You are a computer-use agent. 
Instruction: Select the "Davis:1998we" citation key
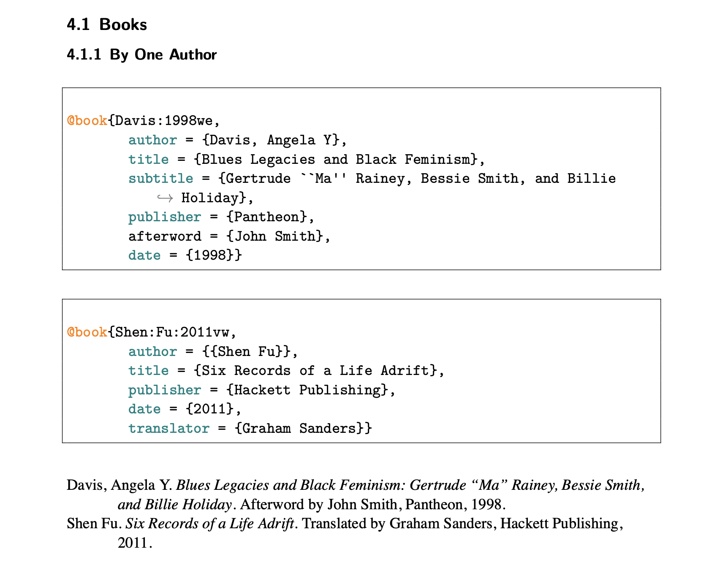click(164, 121)
